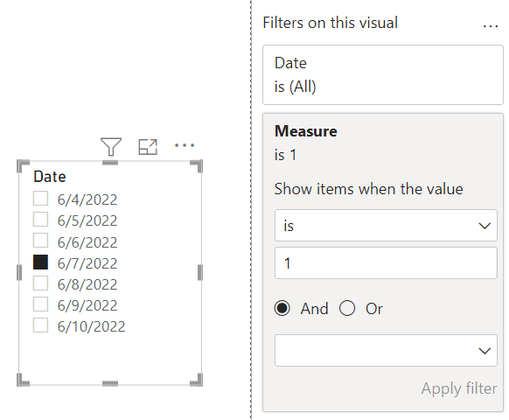Click the 6/10/2022 date label
The width and height of the screenshot is (509, 420).
coord(91,326)
